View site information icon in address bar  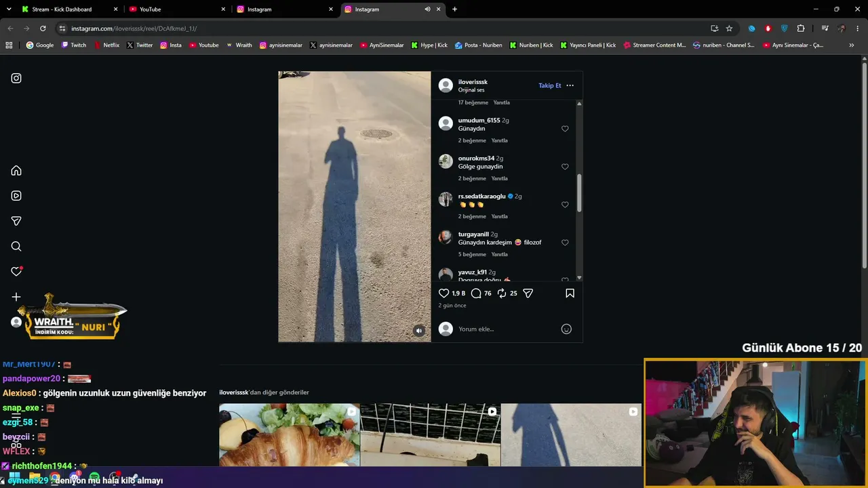[62, 28]
